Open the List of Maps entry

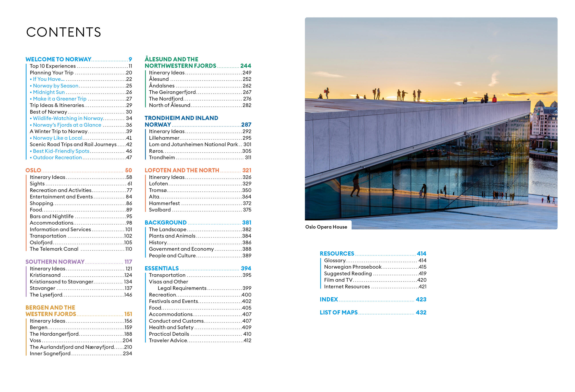[338, 312]
